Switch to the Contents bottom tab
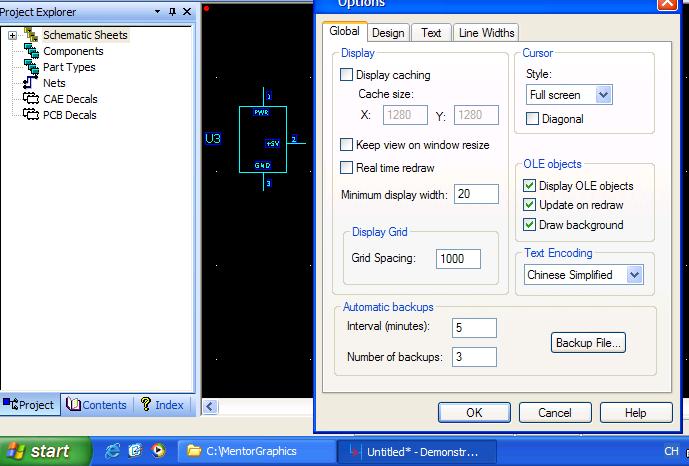 (96, 405)
